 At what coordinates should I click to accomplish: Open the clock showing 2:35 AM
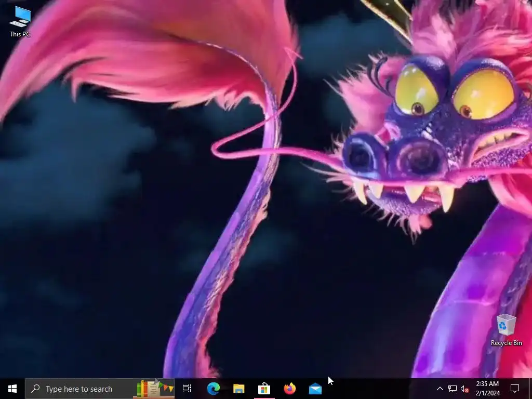487,389
